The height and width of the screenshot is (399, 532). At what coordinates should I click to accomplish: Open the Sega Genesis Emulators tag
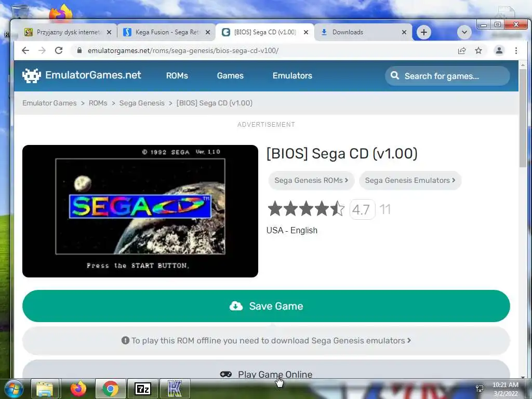click(410, 180)
